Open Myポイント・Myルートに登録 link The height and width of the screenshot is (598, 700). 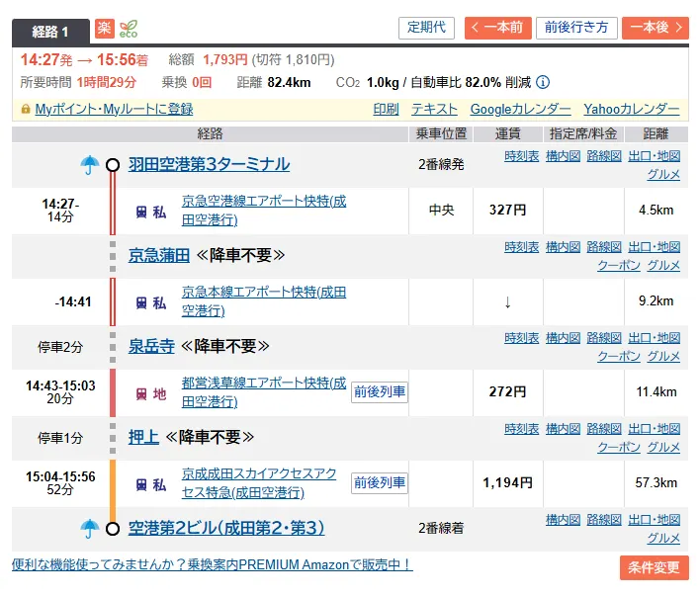pyautogui.click(x=115, y=109)
